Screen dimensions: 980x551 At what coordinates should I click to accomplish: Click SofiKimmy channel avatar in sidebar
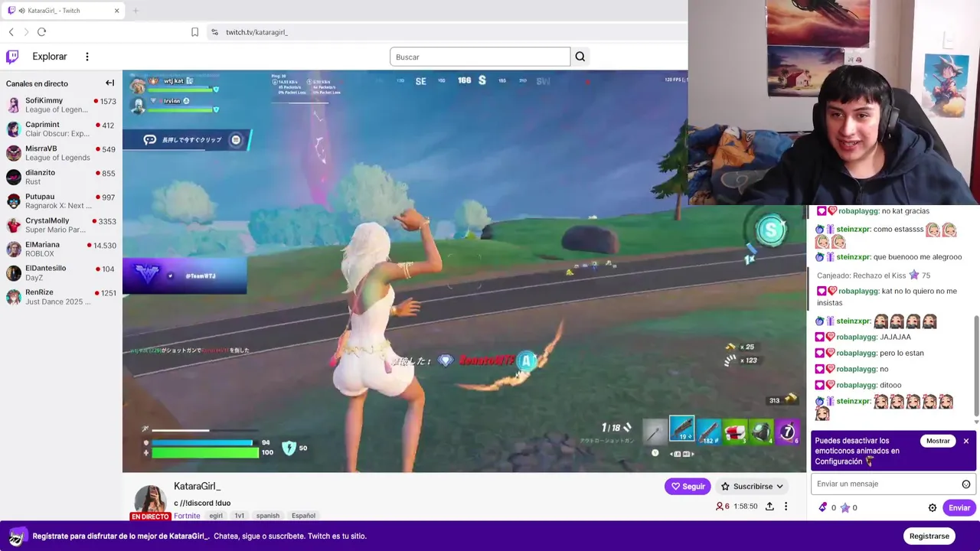coord(14,106)
